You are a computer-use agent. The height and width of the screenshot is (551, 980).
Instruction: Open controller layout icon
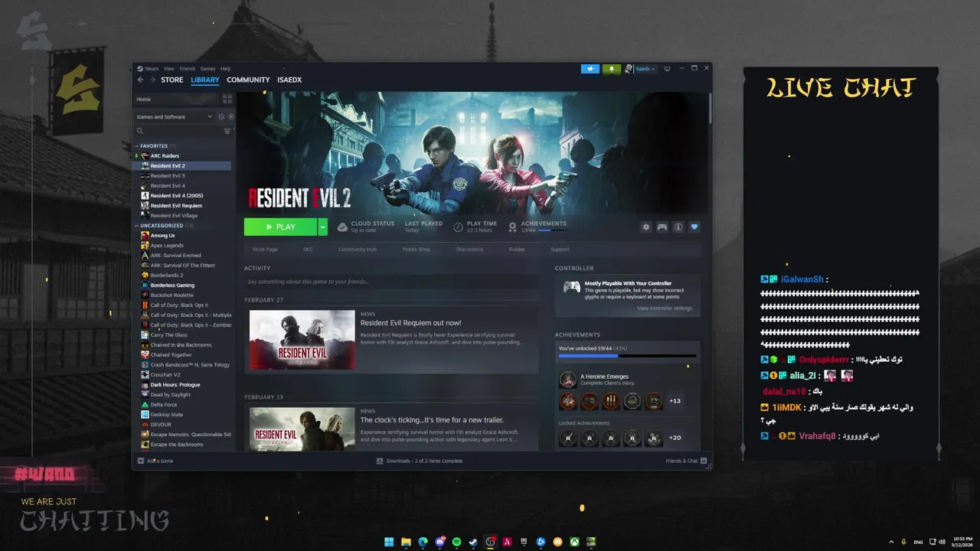click(662, 227)
